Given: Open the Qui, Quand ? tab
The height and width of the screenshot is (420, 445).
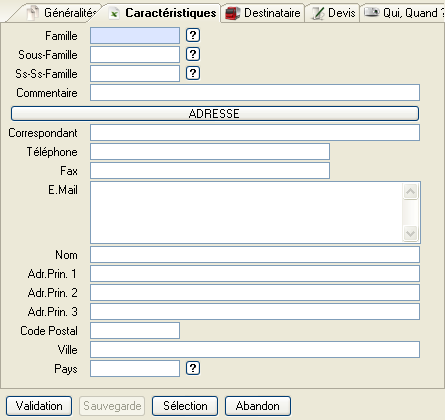Looking at the screenshot, I should 403,13.
